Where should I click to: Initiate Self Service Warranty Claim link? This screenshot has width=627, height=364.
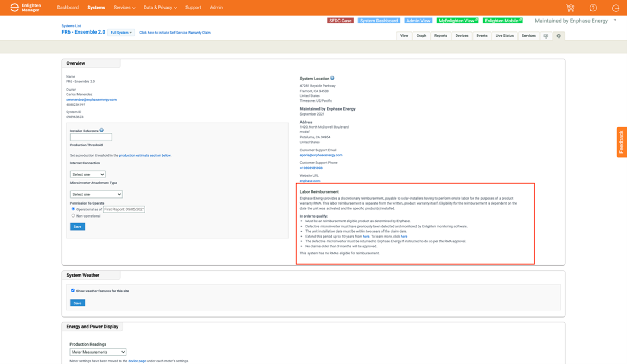[175, 33]
